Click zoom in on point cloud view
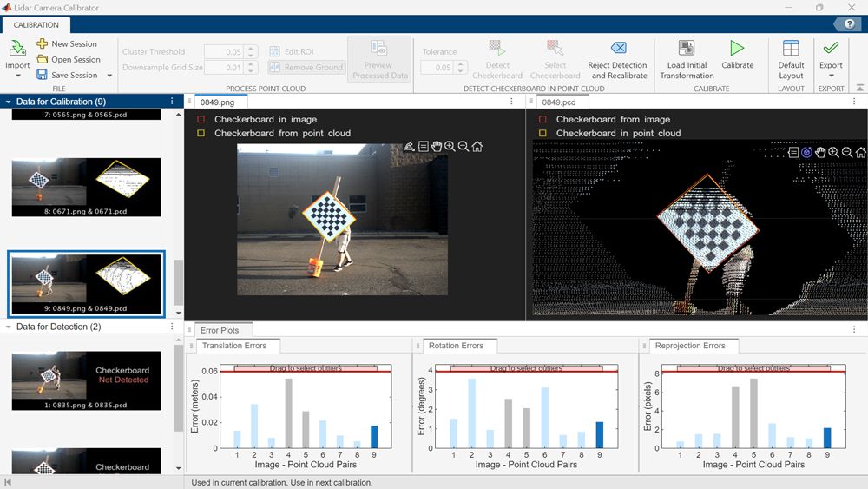Screen dimensions: 868x489 (x=833, y=152)
